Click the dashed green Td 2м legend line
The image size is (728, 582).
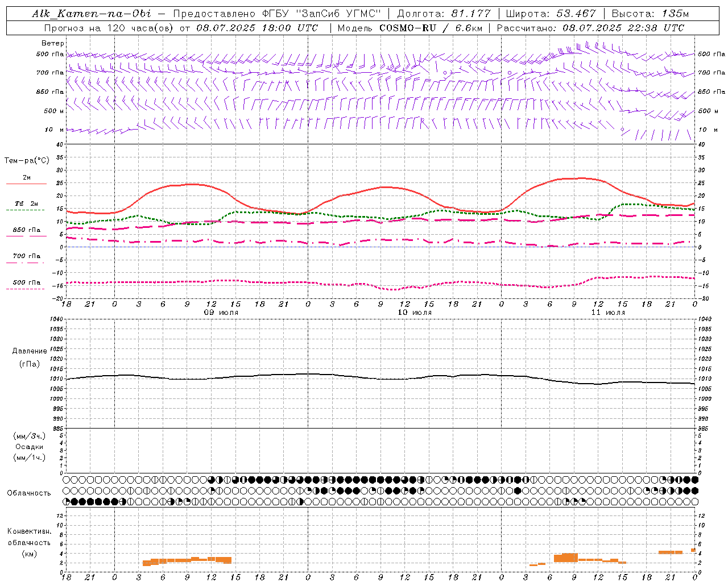tap(26, 210)
